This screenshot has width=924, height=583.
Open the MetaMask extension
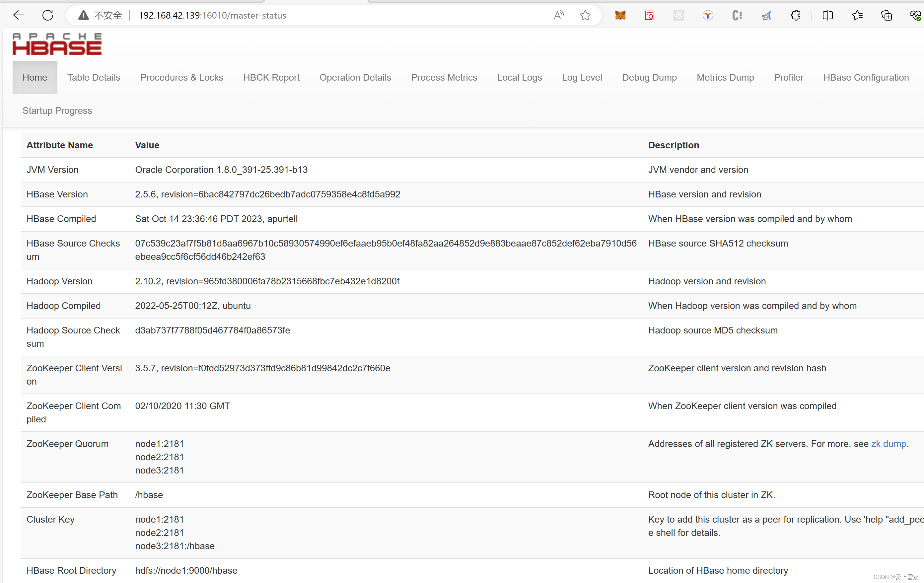click(x=620, y=15)
